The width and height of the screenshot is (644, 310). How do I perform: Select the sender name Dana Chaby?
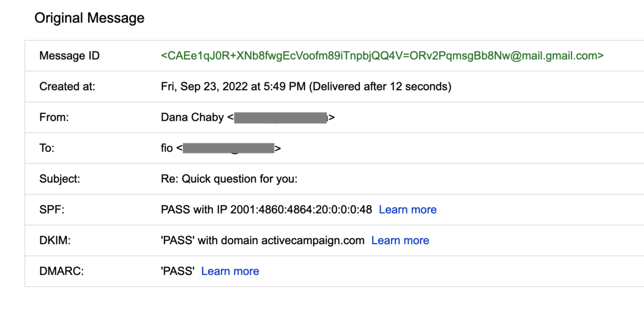click(189, 117)
